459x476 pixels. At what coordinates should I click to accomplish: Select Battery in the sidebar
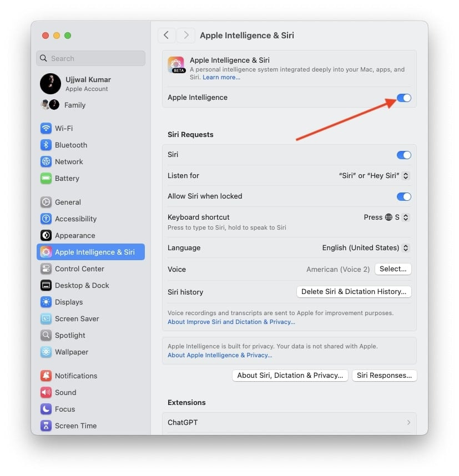(90, 179)
